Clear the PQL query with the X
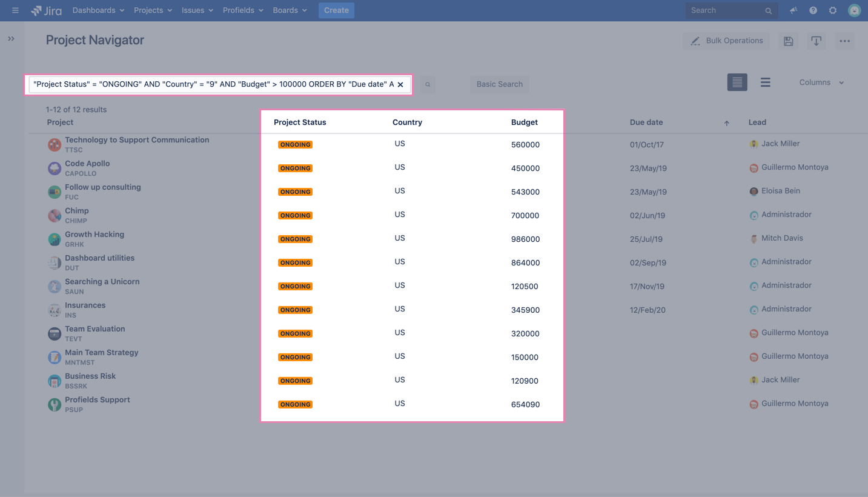The height and width of the screenshot is (497, 868). coord(400,84)
